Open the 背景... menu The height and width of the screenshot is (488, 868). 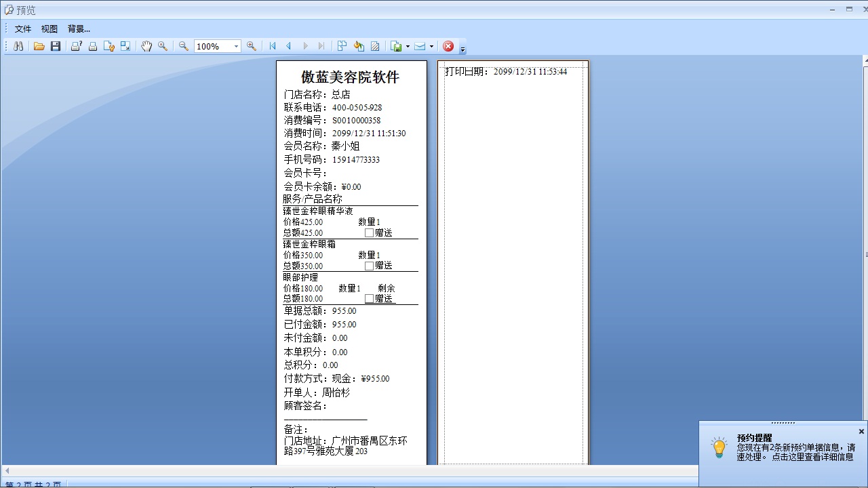(79, 28)
